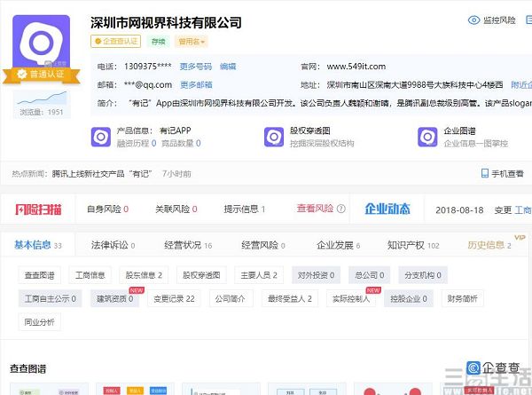
Task: Switch to 历史信息 VIP tab
Action: pyautogui.click(x=490, y=244)
